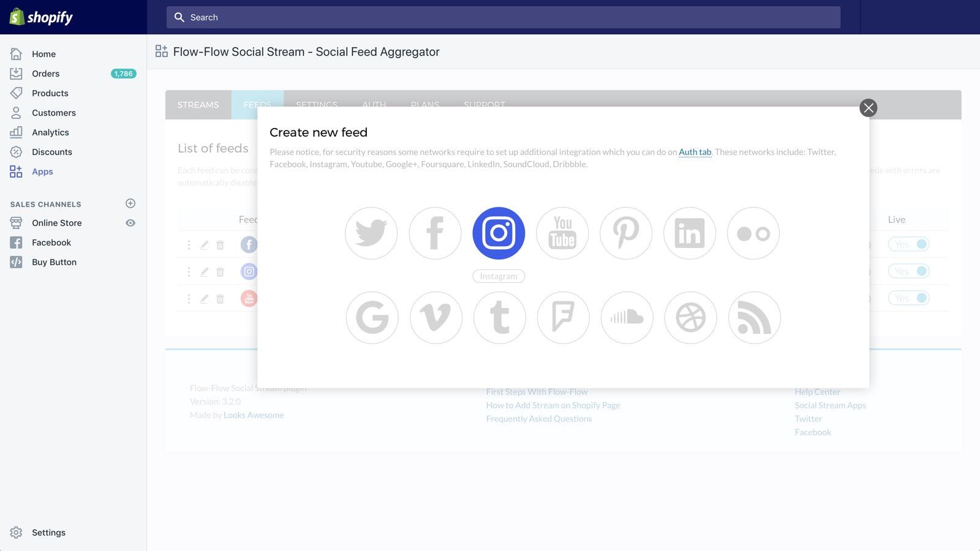The width and height of the screenshot is (980, 551).
Task: Toggle the Online Store visibility eye
Action: tap(130, 223)
